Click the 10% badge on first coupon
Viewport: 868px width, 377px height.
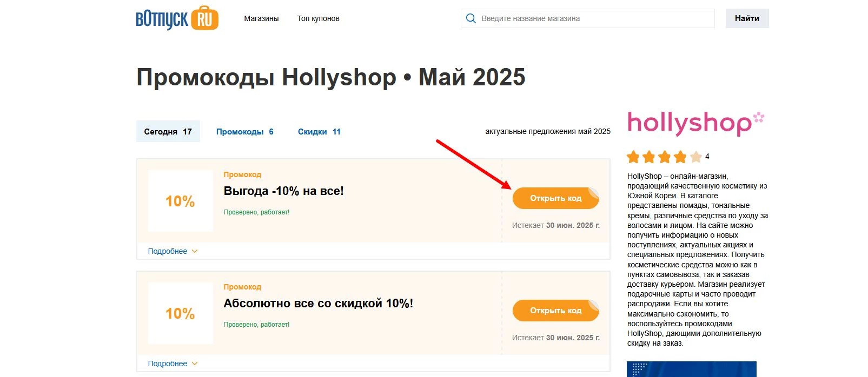pos(180,200)
